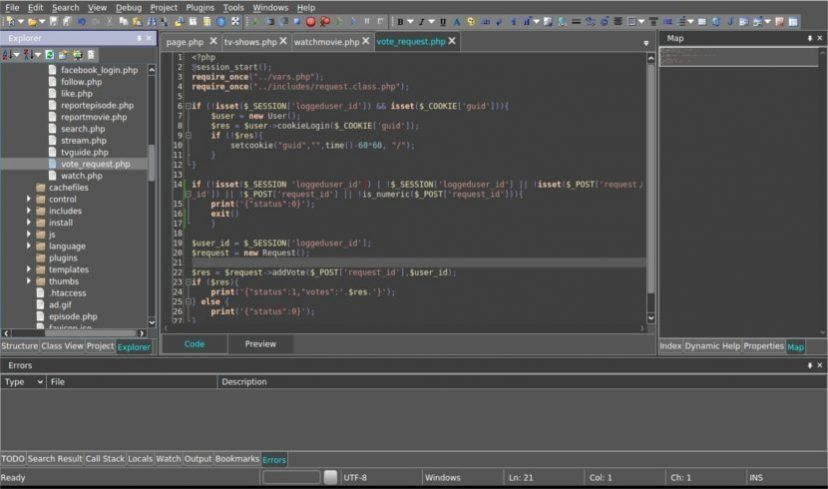Click the blue A font icon

[457, 22]
